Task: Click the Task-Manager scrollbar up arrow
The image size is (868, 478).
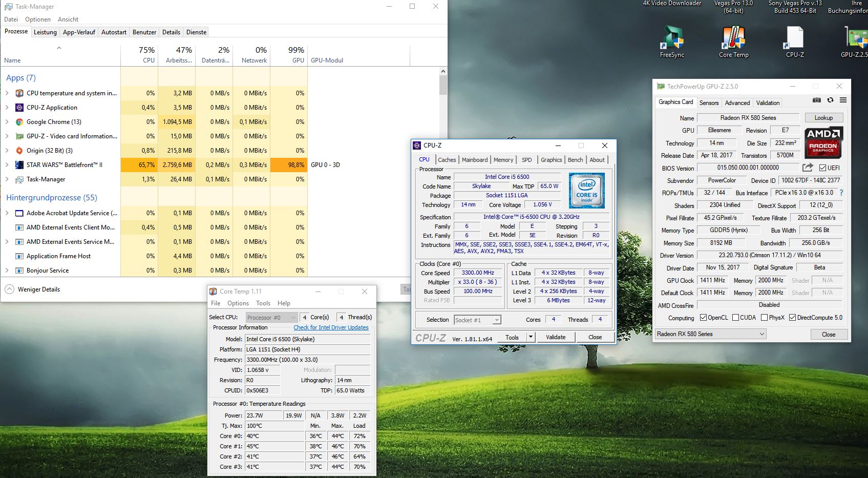Action: pyautogui.click(x=443, y=71)
